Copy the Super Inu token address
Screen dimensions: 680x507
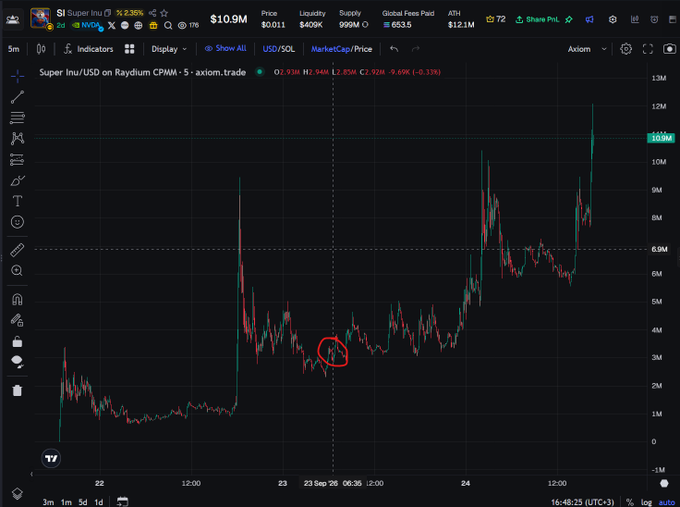108,13
